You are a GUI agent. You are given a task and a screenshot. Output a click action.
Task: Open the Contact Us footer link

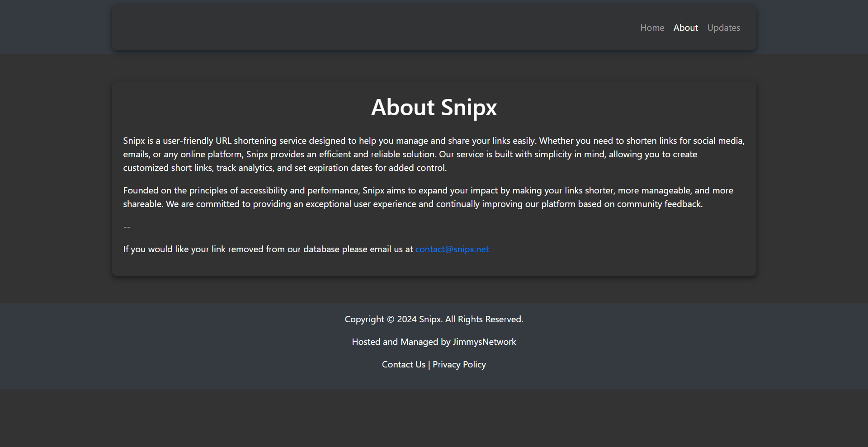coord(403,364)
